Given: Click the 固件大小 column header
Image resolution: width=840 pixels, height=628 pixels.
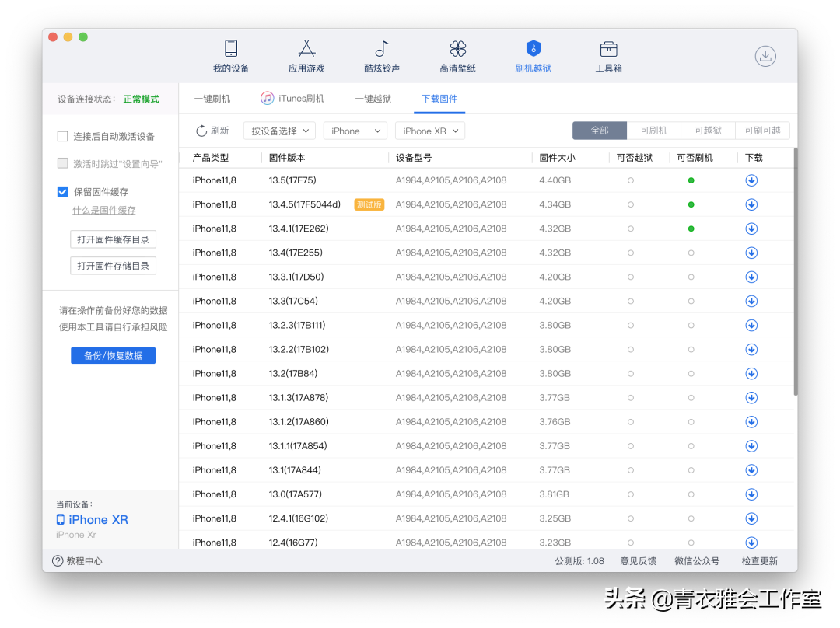Looking at the screenshot, I should pyautogui.click(x=557, y=158).
